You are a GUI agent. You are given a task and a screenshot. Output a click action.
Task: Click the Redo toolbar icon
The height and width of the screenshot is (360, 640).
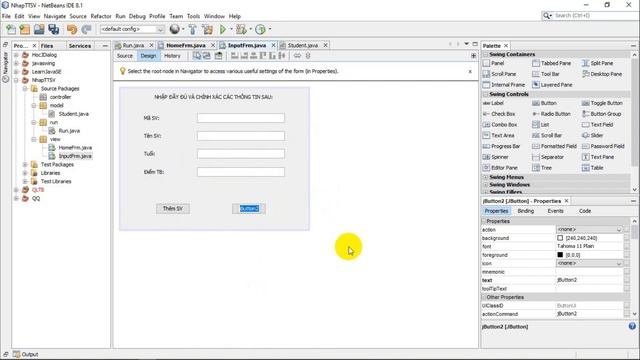click(86, 29)
